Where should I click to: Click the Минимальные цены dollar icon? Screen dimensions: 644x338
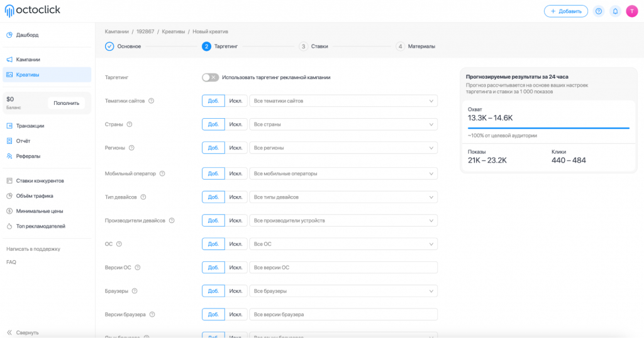[x=9, y=211]
